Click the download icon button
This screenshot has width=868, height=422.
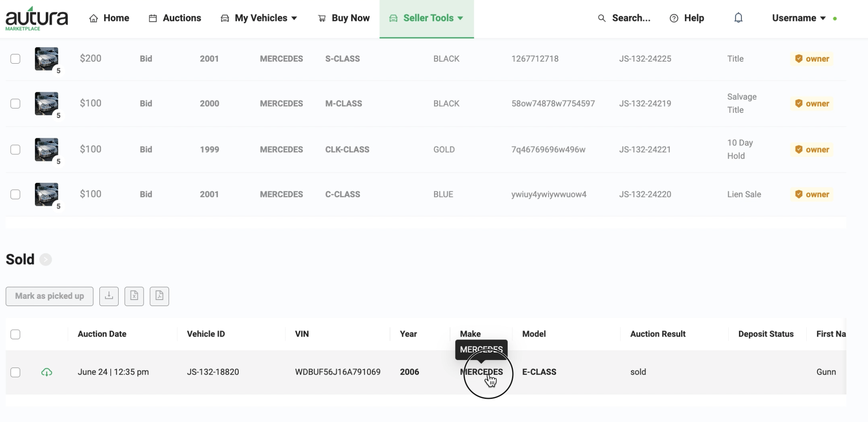pos(109,296)
